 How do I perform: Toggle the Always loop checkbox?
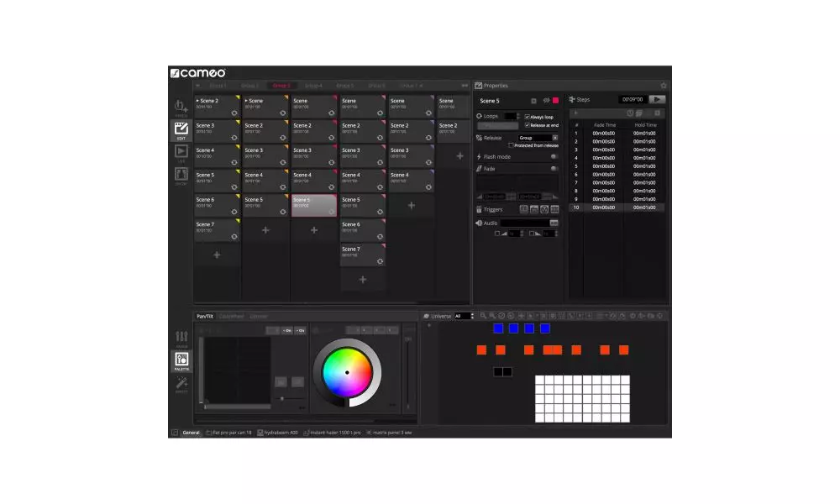pos(528,117)
